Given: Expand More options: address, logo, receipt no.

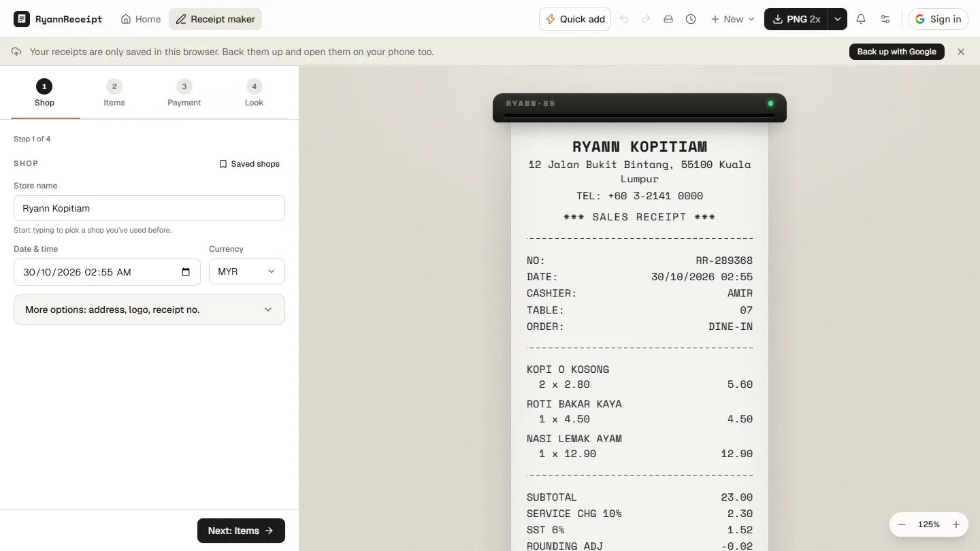Looking at the screenshot, I should pyautogui.click(x=149, y=310).
